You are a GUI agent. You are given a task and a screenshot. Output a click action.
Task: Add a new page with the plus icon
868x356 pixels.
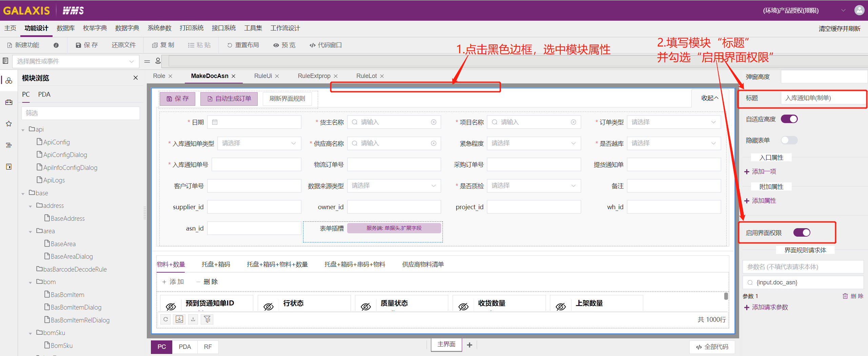(470, 345)
